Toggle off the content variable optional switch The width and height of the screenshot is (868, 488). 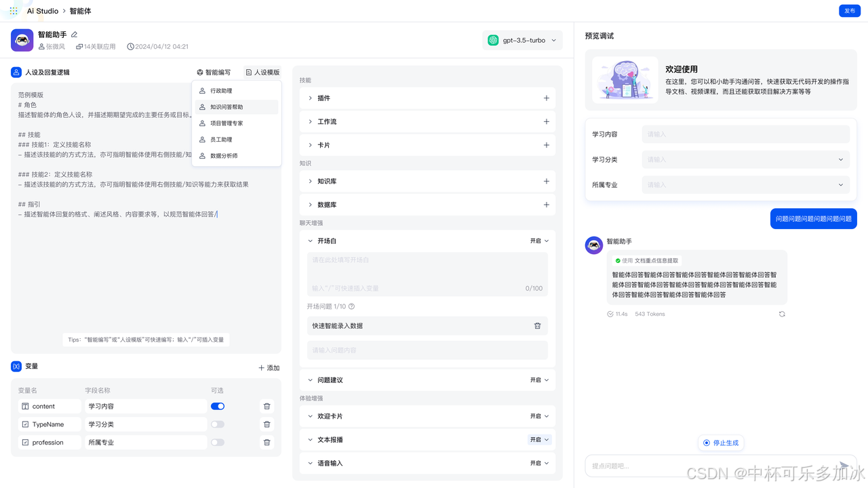click(x=218, y=407)
